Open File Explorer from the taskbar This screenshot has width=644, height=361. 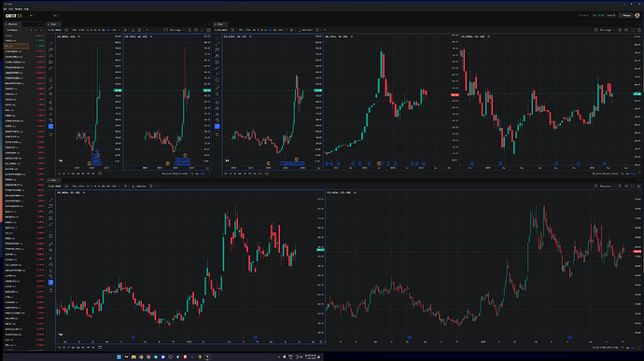(133, 357)
